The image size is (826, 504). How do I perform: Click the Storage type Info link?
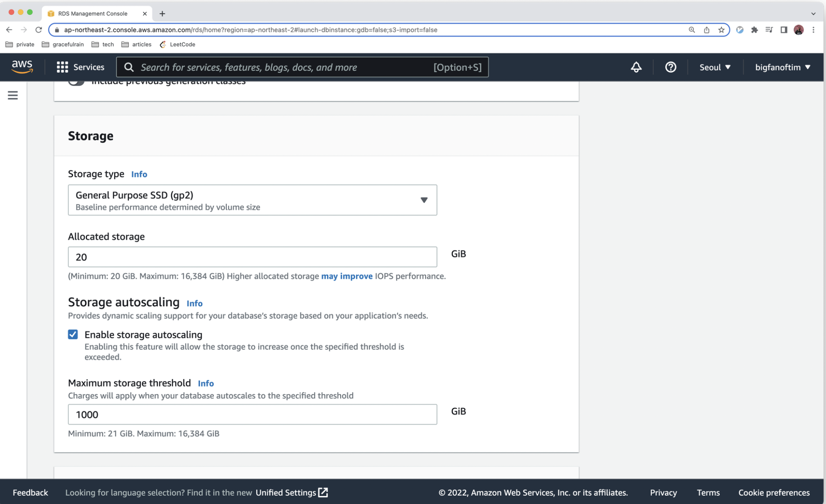point(139,174)
